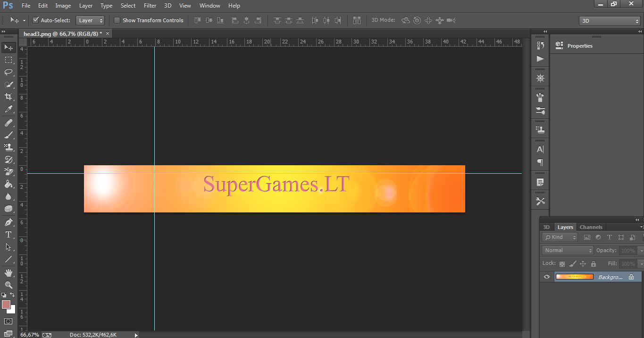This screenshot has width=644, height=338.
Task: Switch to the Channels tab
Action: click(591, 227)
